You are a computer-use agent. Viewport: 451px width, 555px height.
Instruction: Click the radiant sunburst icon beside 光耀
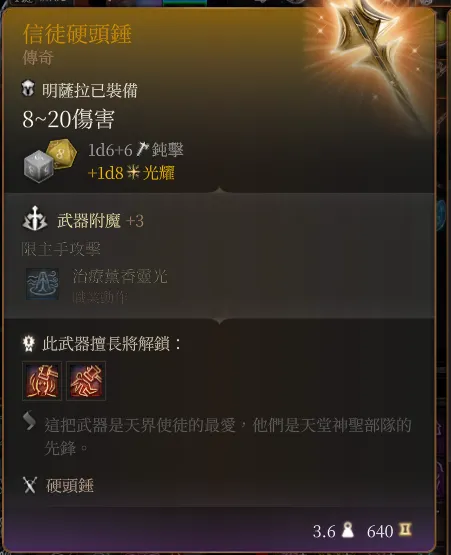(133, 172)
